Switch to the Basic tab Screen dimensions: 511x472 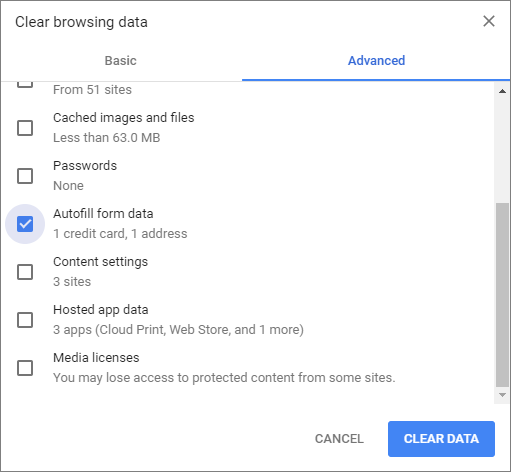pyautogui.click(x=121, y=61)
